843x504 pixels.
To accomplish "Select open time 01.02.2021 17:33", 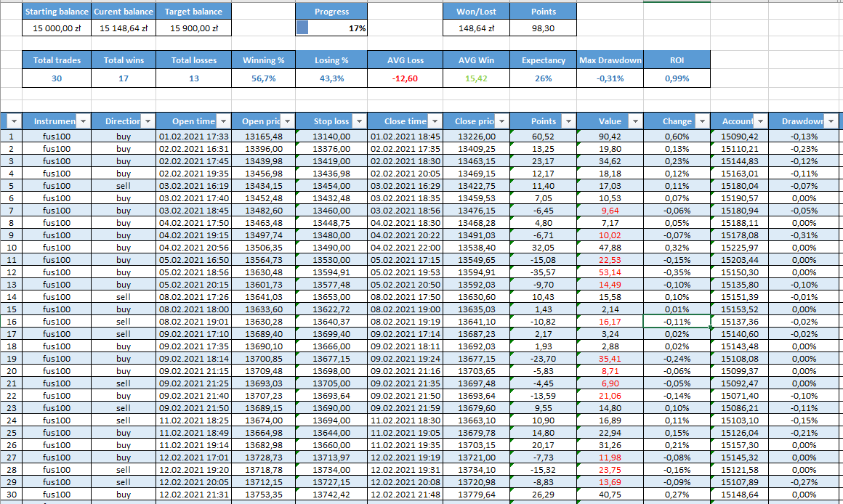I will pyautogui.click(x=193, y=137).
